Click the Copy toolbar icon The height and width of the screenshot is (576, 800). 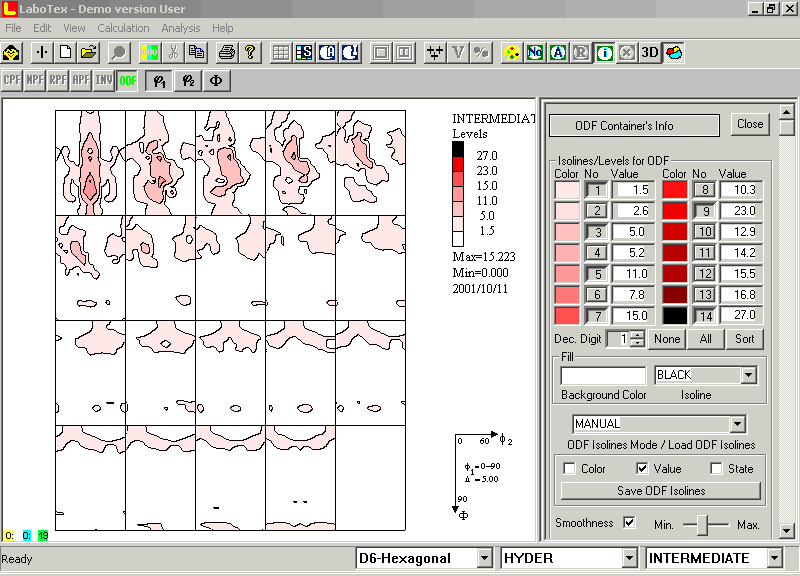coord(196,52)
